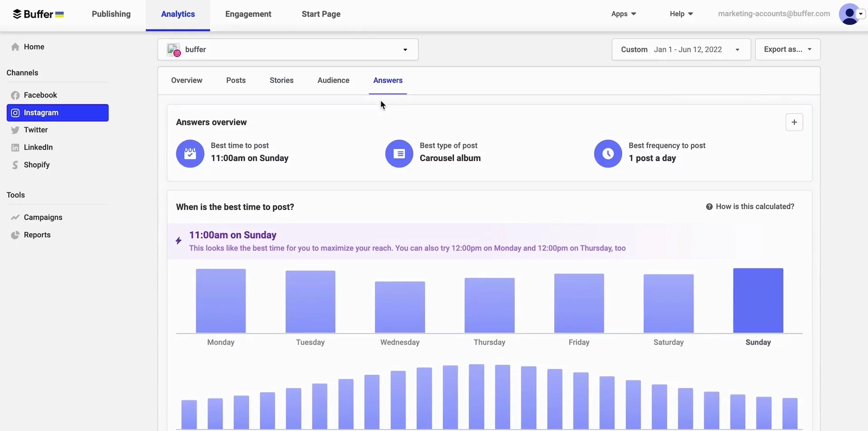Click the Buffer logo

pyautogui.click(x=38, y=14)
